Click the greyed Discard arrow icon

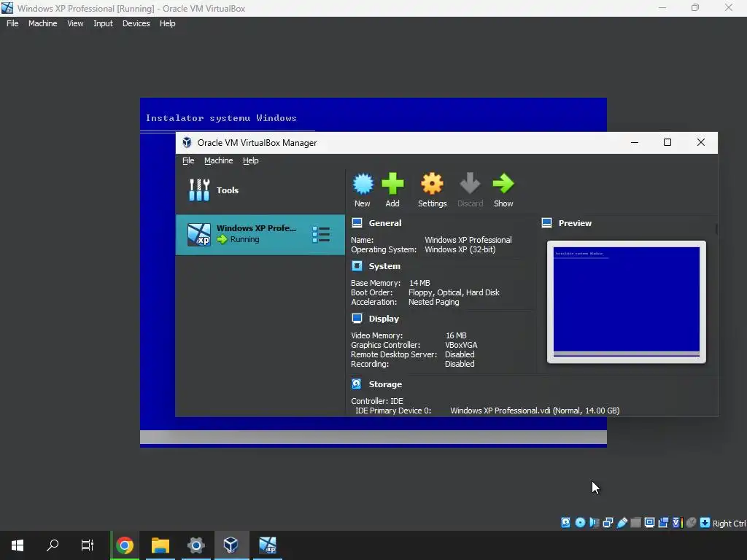470,184
